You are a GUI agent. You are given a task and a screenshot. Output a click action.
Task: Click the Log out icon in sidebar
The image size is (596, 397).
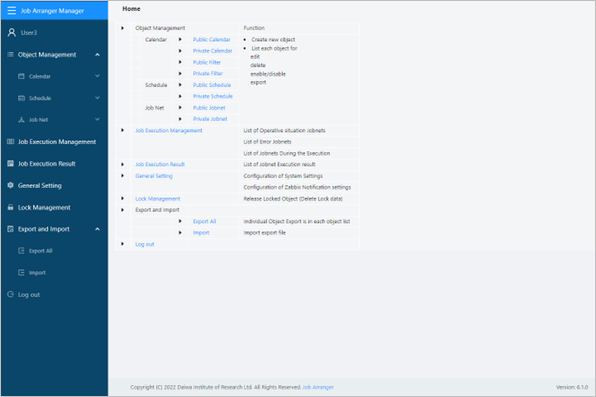(x=10, y=294)
